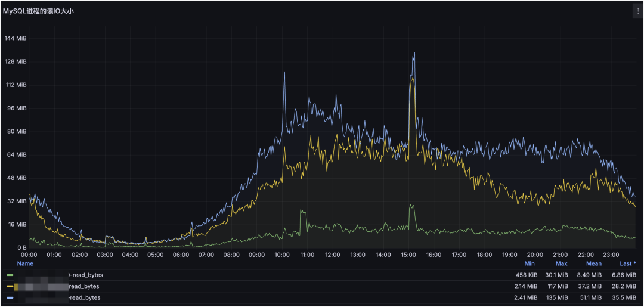Viewport: 644px width, 307px height.
Task: Click the 37.2 MiB mean value
Action: pos(591,286)
